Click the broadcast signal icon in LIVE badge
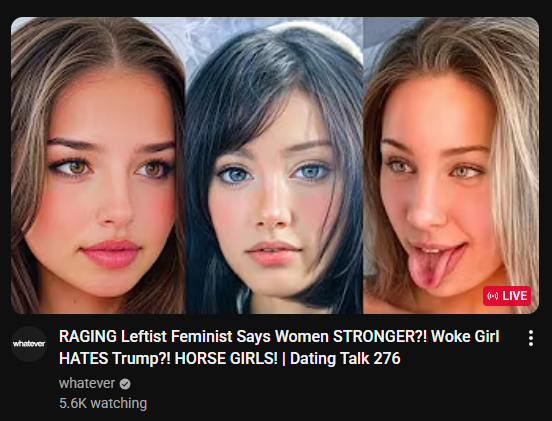The image size is (552, 421). pyautogui.click(x=493, y=296)
